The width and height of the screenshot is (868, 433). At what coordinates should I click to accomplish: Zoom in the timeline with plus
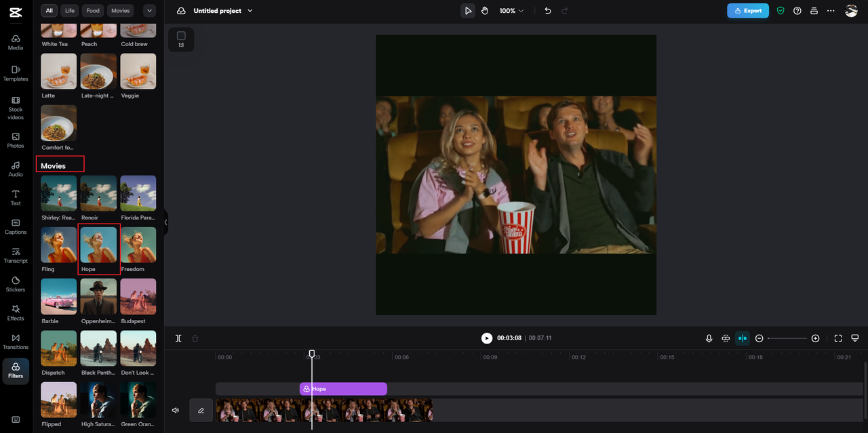816,338
